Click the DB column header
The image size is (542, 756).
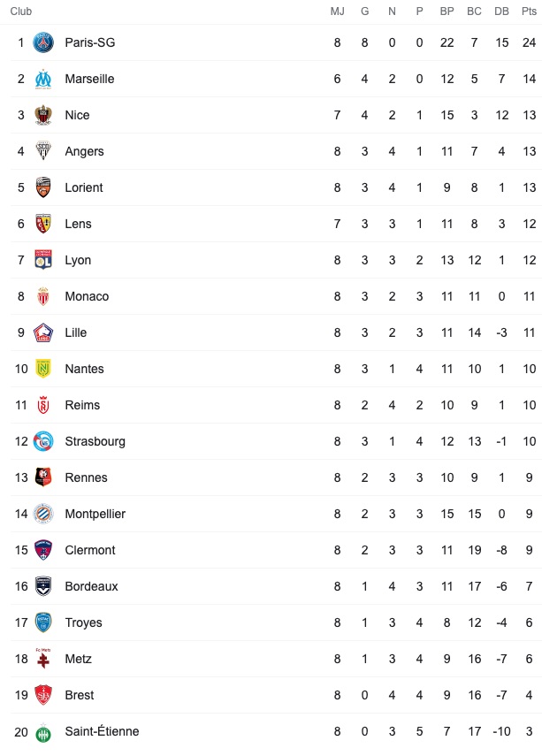tap(501, 11)
